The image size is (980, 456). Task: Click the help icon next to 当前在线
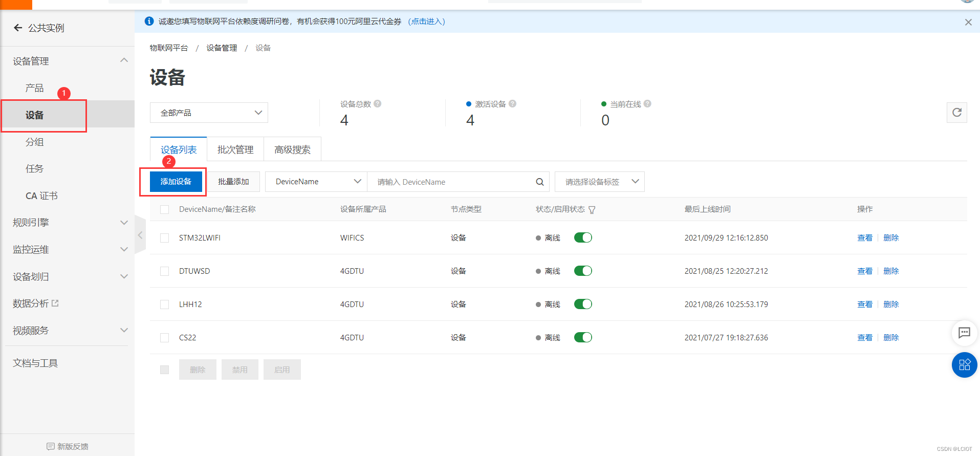pyautogui.click(x=647, y=103)
